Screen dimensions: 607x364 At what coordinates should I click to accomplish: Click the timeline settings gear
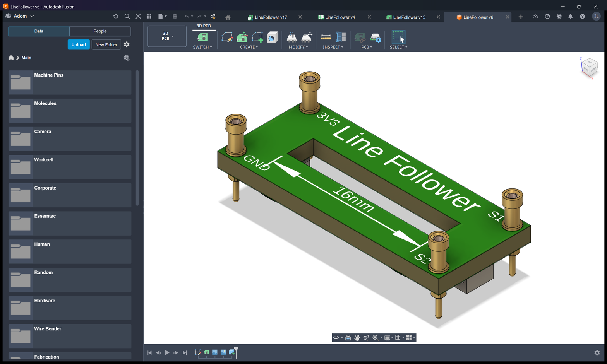tap(597, 353)
